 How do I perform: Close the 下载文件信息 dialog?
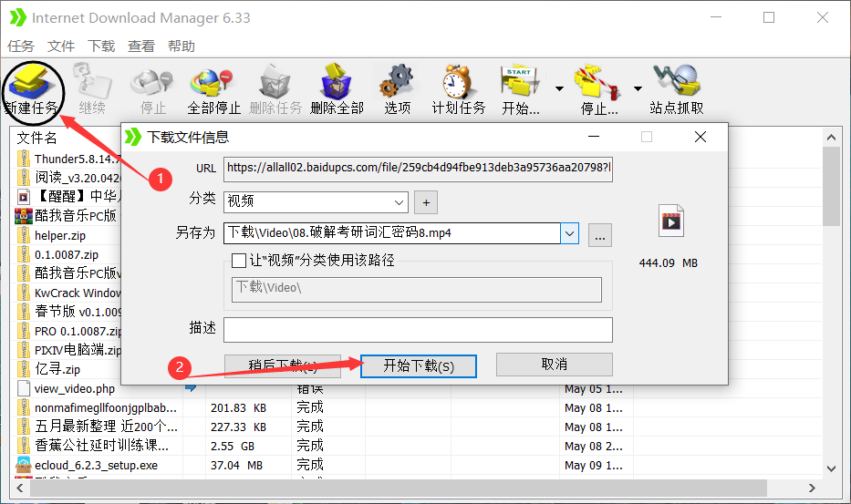(701, 137)
